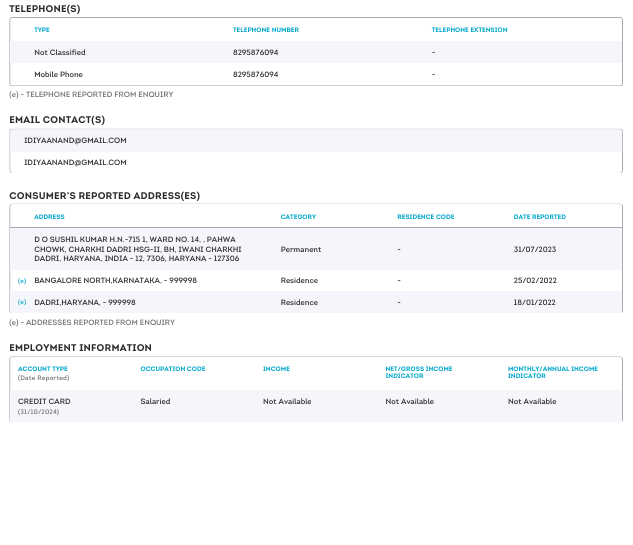Viewport: 633px width, 545px height.
Task: Click the phone number in Mobile Phone row
Action: [x=255, y=75]
